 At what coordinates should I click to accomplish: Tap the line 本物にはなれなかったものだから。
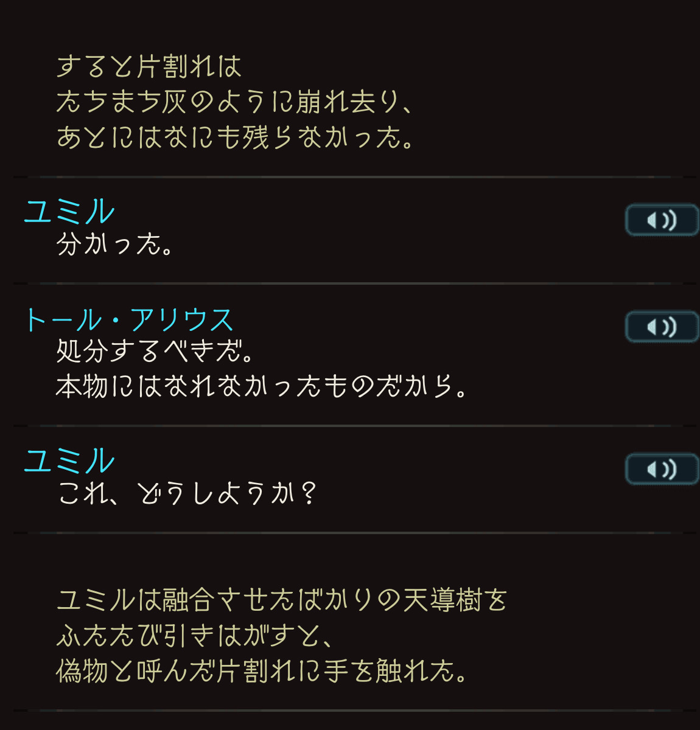262,386
